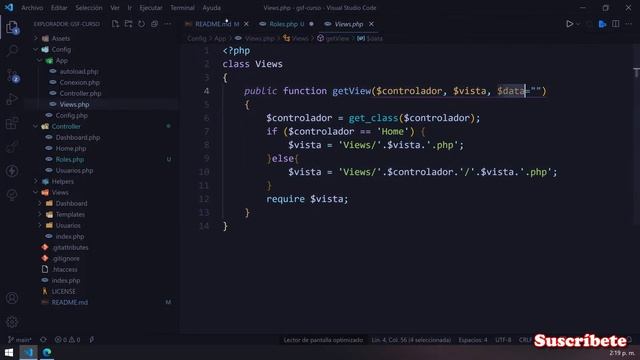Open the Manage gear in activity bar
The image size is (640, 360).
pos(12,322)
